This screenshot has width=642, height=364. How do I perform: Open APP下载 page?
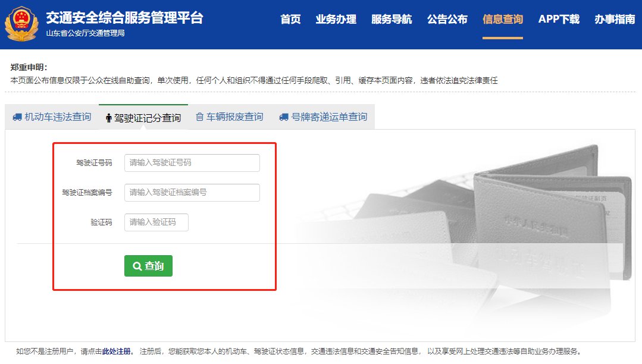point(559,19)
